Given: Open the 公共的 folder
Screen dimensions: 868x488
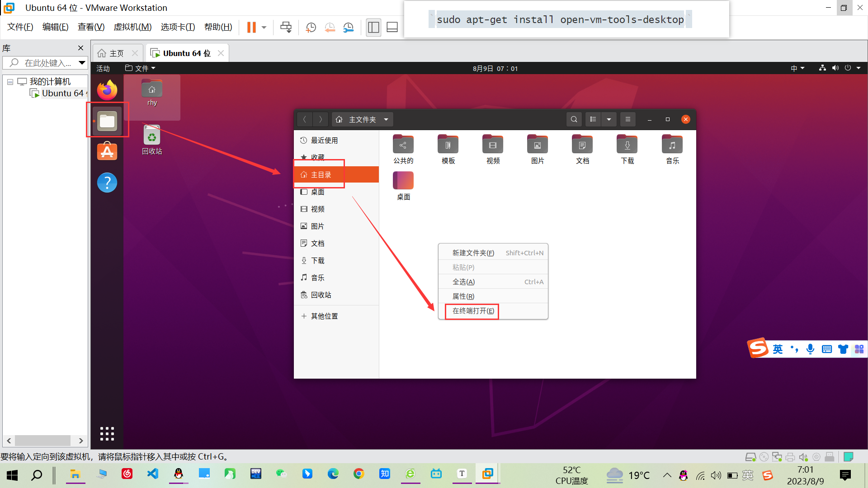Looking at the screenshot, I should coord(403,150).
